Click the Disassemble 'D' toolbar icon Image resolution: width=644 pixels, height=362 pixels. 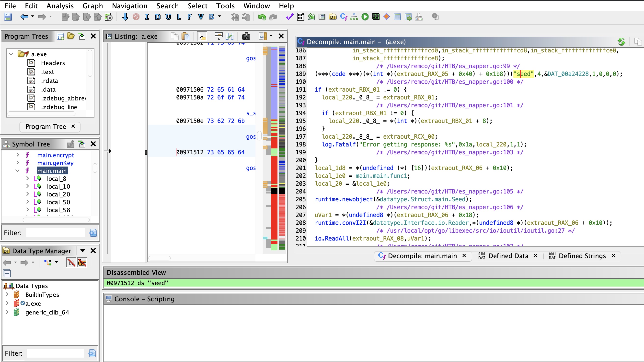[158, 17]
